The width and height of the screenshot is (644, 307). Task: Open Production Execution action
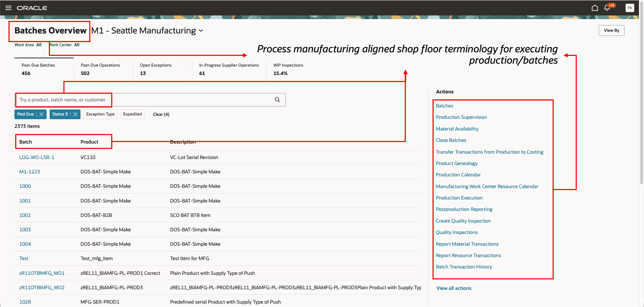(459, 198)
